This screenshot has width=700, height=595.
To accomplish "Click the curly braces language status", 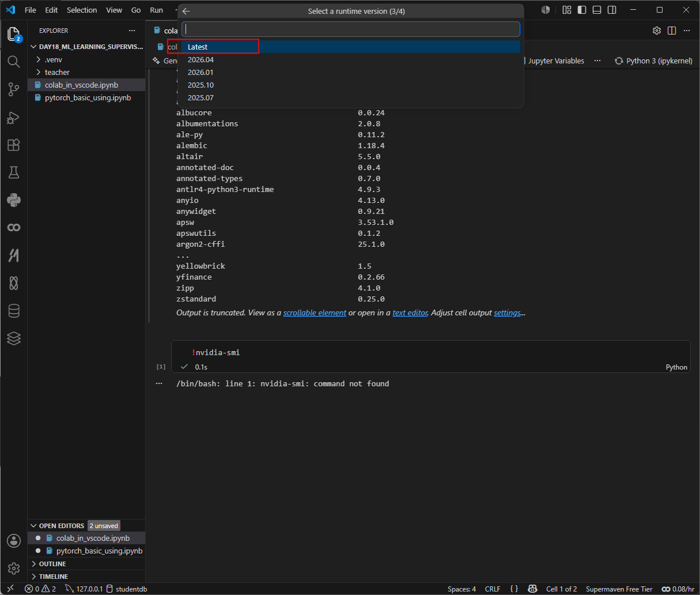I will coord(514,589).
